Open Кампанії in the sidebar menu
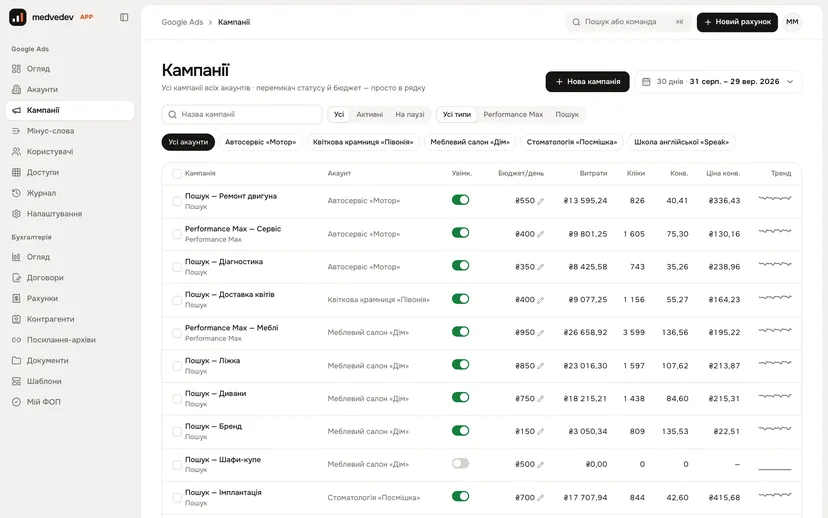Viewport: 828px width, 518px height. coord(70,110)
